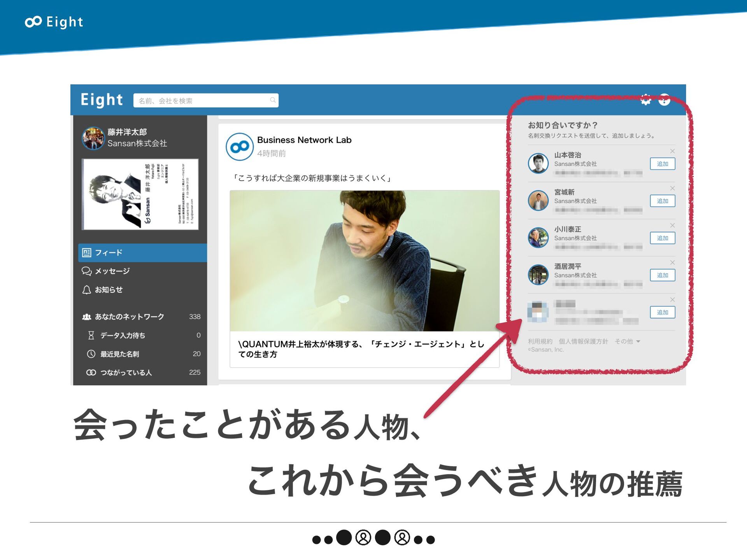Add 宮城新 with 追加 button
Viewport: 747px width, 560px height.
[663, 201]
